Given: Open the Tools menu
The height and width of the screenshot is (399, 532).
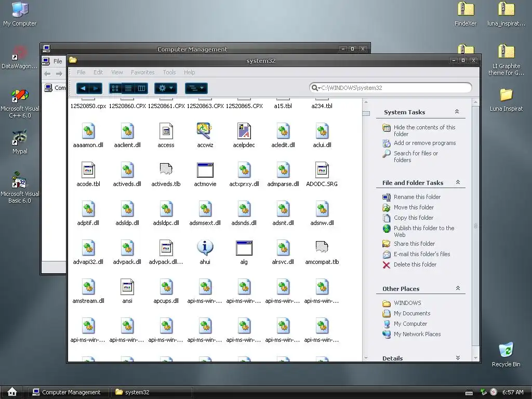Looking at the screenshot, I should [x=169, y=72].
